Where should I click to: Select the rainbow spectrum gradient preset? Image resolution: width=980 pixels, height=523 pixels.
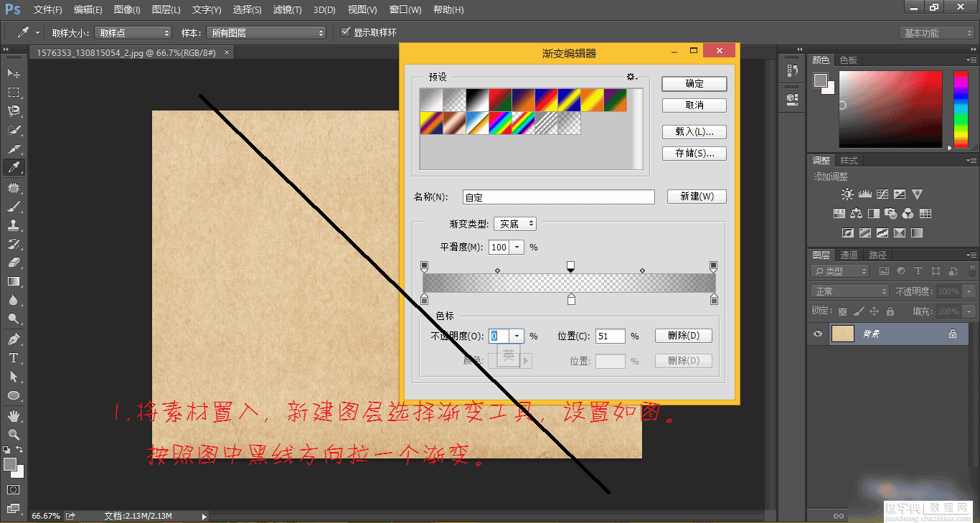(500, 123)
